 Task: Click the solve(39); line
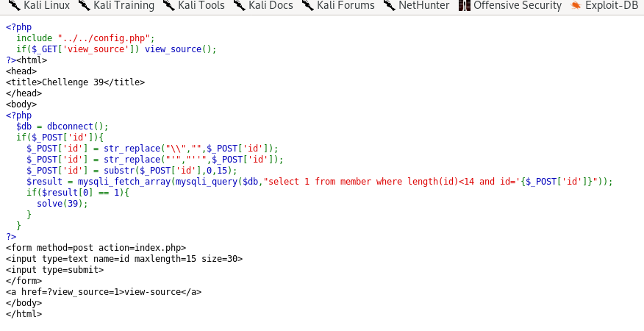[62, 204]
